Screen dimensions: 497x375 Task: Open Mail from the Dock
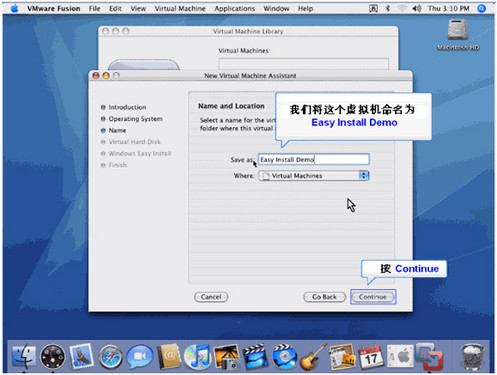click(81, 356)
